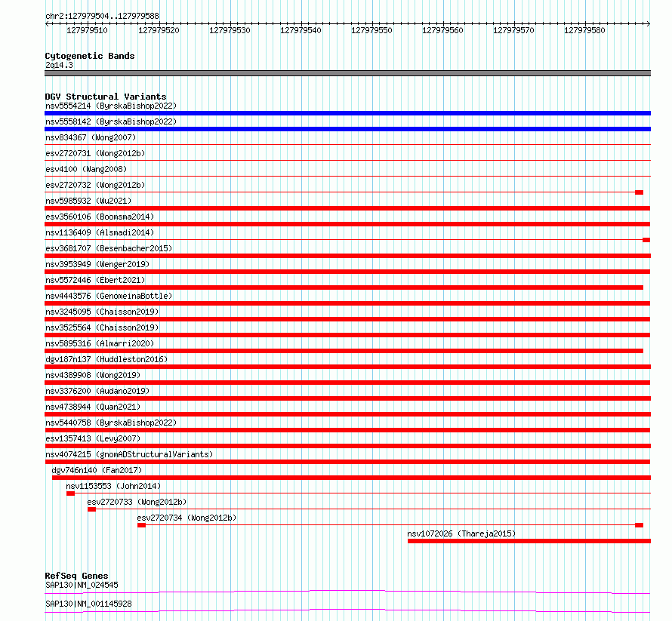Click ruler position 127979550

(371, 30)
